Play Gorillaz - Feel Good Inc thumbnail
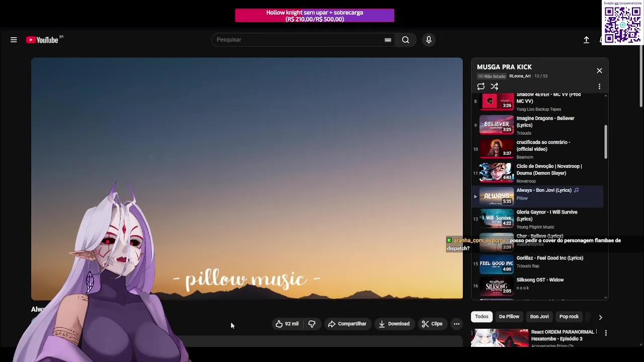 click(496, 264)
